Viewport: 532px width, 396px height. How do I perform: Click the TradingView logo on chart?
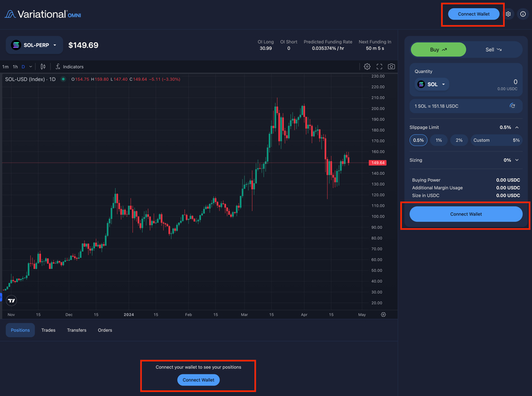12,300
